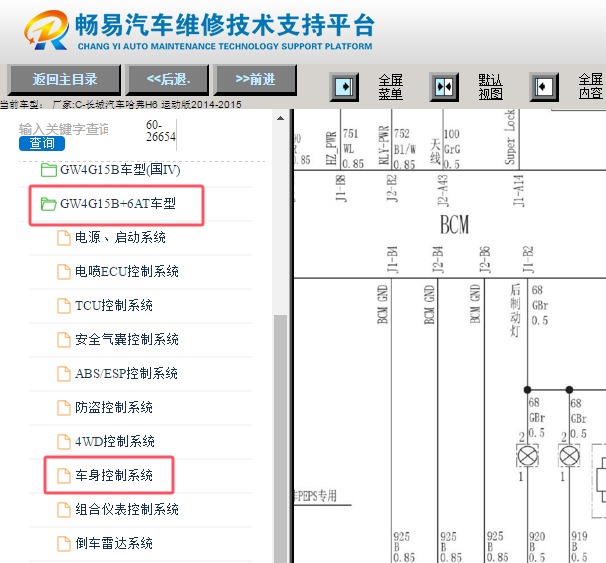Click file icon beside 防盗控制系统
The width and height of the screenshot is (606, 563).
[64, 407]
